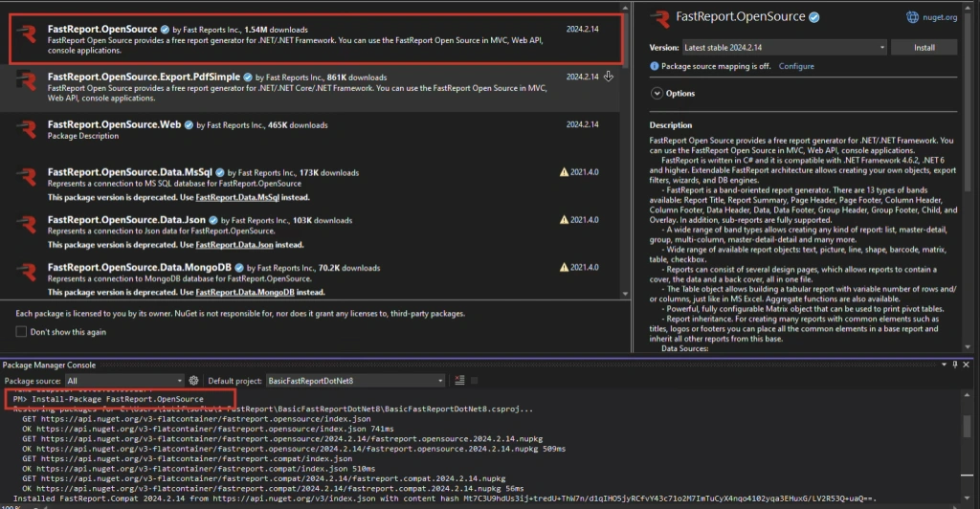Select the FastReport.OpenSource.Data.Json package
980x509 pixels.
coord(310,232)
